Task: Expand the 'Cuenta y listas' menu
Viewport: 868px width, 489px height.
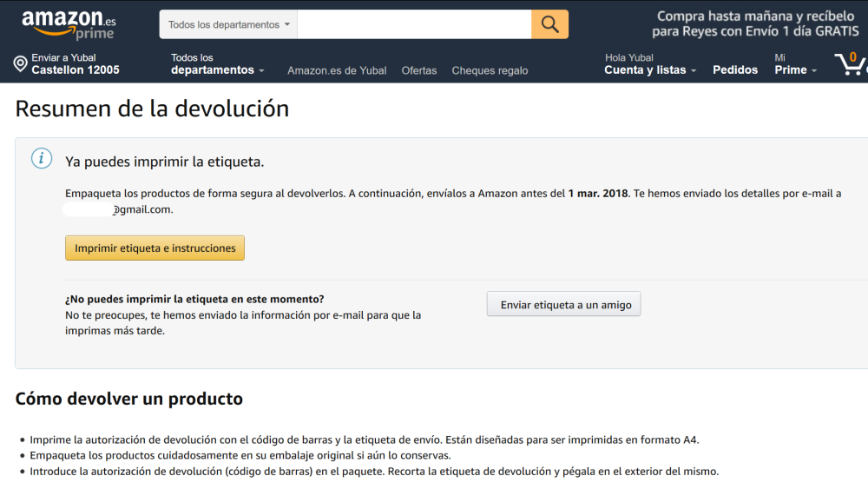Action: (x=650, y=65)
